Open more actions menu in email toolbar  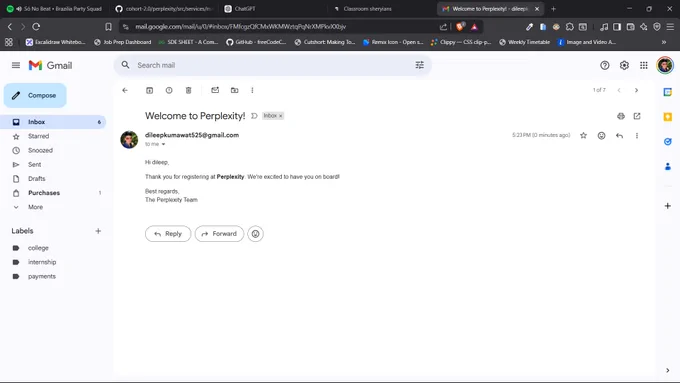(x=252, y=90)
